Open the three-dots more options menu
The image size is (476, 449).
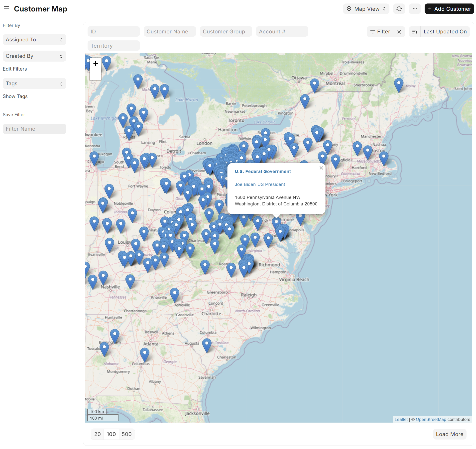pos(415,9)
